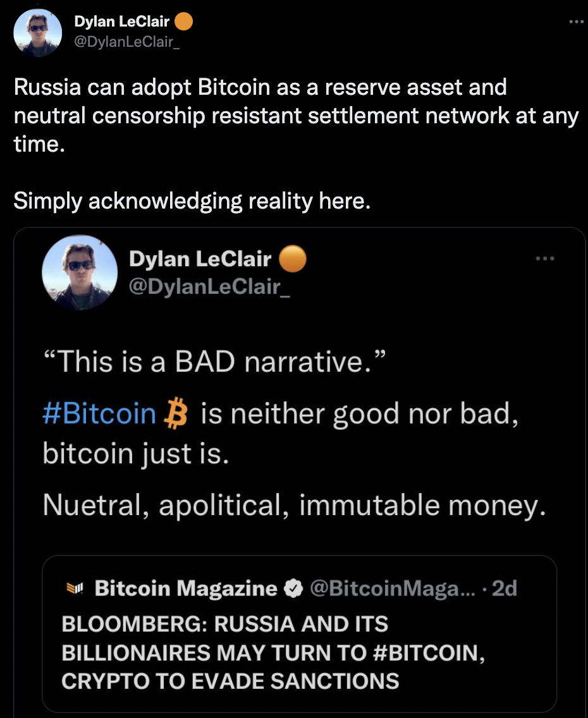
Task: Select the Dylan LeClair name in quoted tweet
Action: coord(200,259)
